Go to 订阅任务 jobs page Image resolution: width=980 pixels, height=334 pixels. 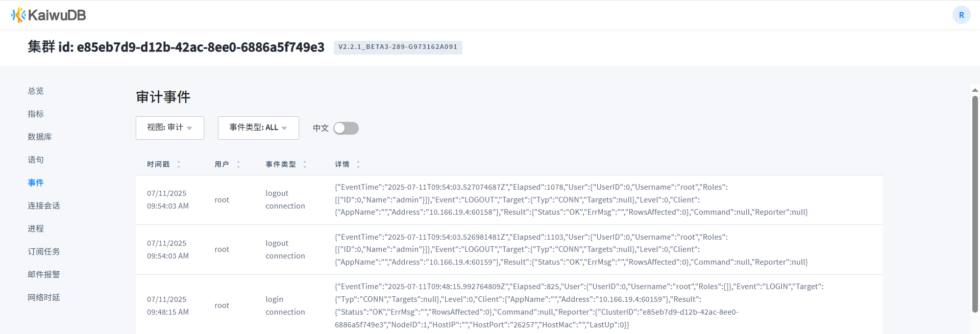[x=44, y=251]
